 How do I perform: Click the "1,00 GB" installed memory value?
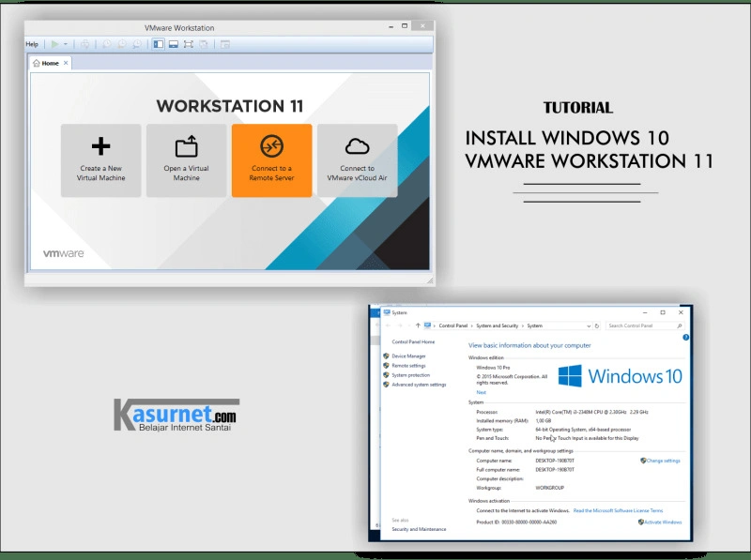click(544, 421)
